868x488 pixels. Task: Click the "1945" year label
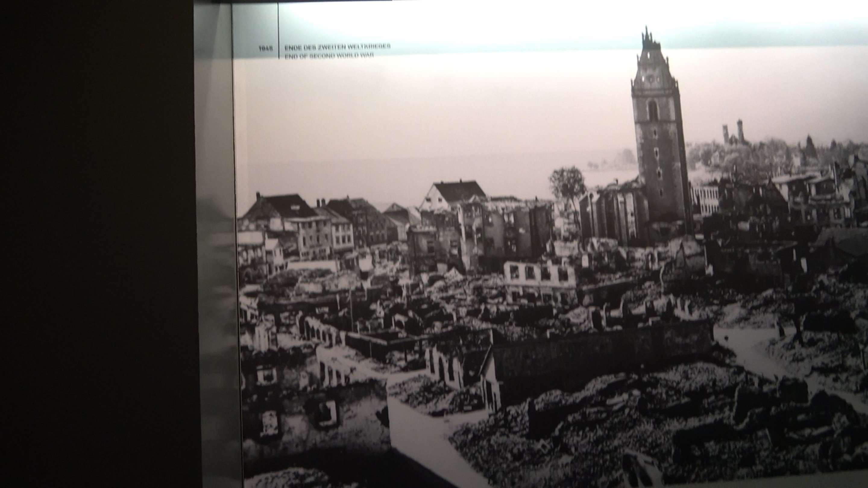pos(266,48)
